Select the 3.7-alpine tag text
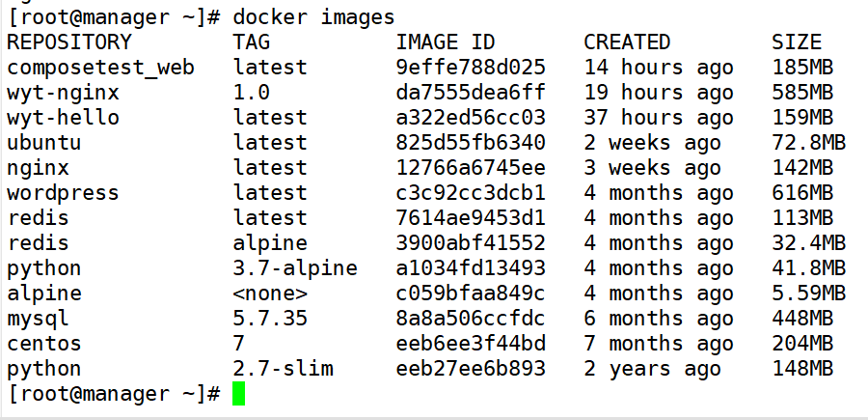Screen dimensions: 868x420 tap(295, 268)
